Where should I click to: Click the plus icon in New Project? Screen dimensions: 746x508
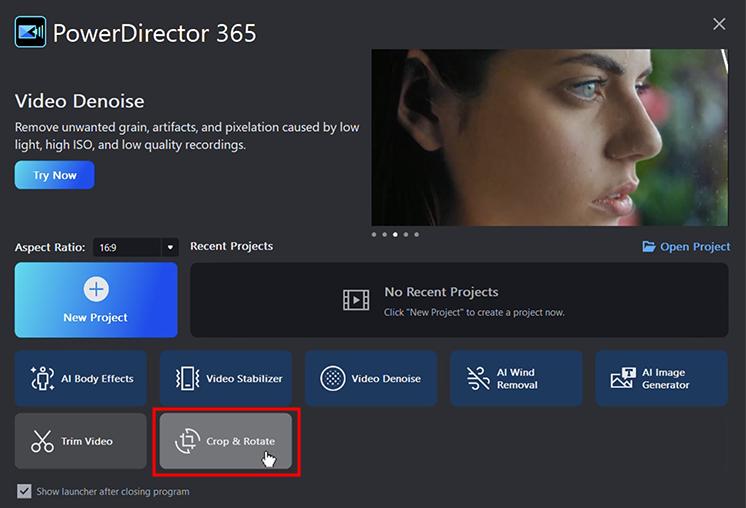click(x=96, y=289)
